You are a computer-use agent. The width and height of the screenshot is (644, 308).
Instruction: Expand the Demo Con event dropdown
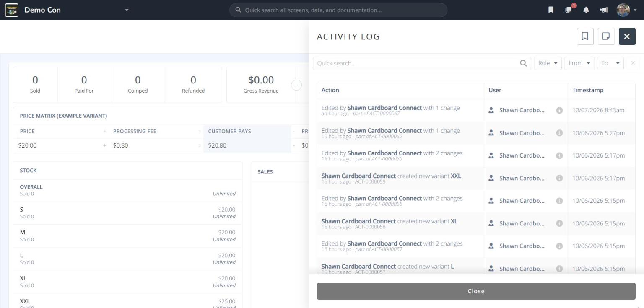tap(127, 10)
